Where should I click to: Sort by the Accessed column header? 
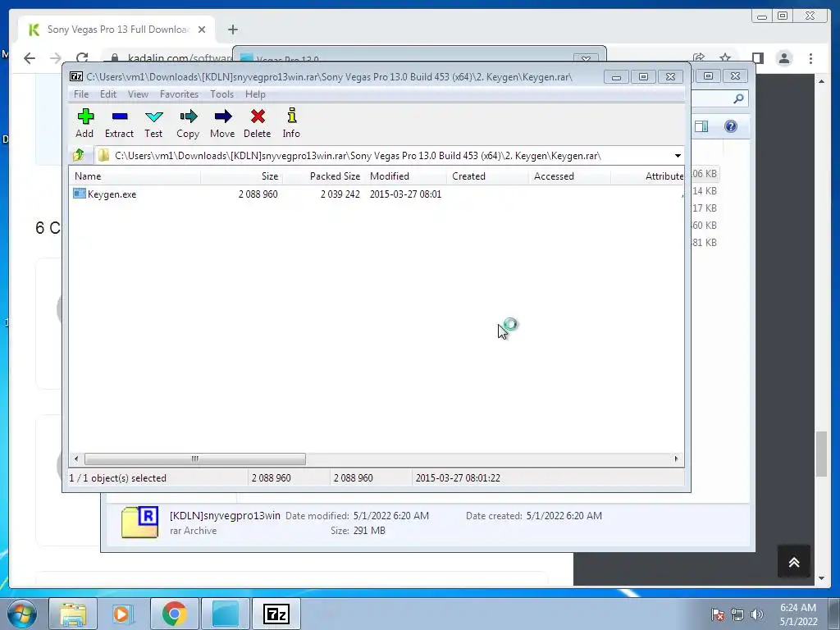569,176
